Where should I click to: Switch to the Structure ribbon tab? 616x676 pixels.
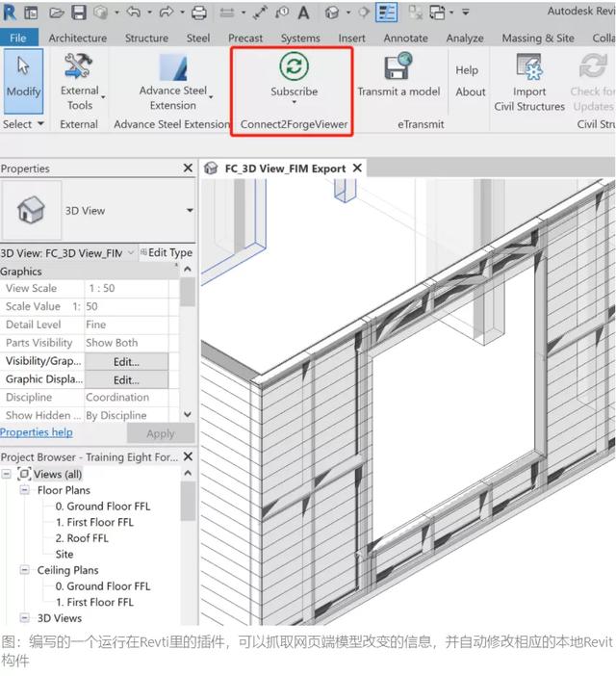tap(146, 38)
